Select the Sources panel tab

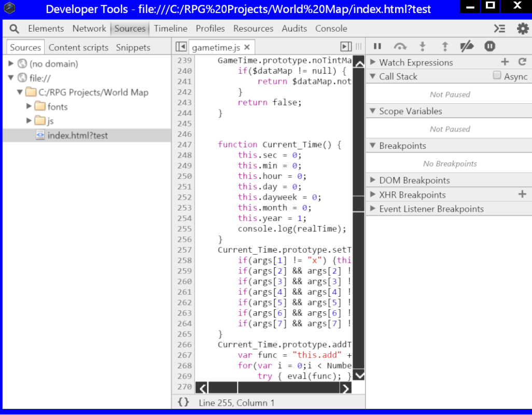(130, 29)
